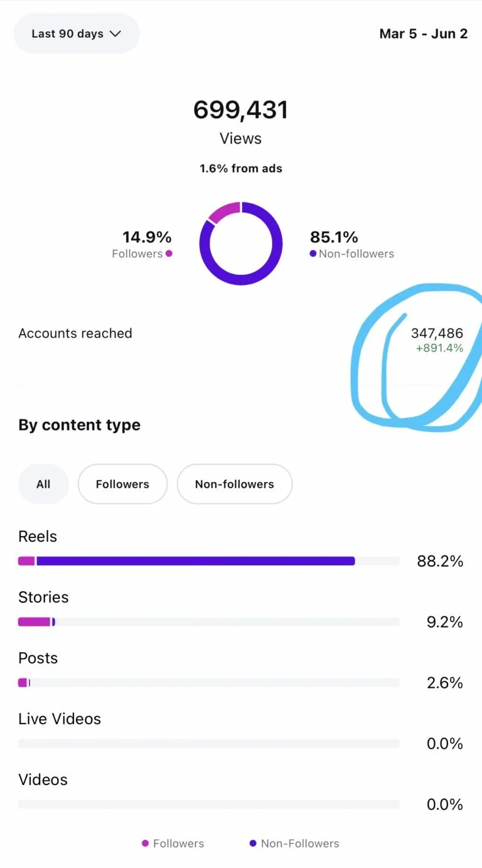The height and width of the screenshot is (868, 482).
Task: Click the pink followers portion of Stories bar
Action: pos(34,622)
